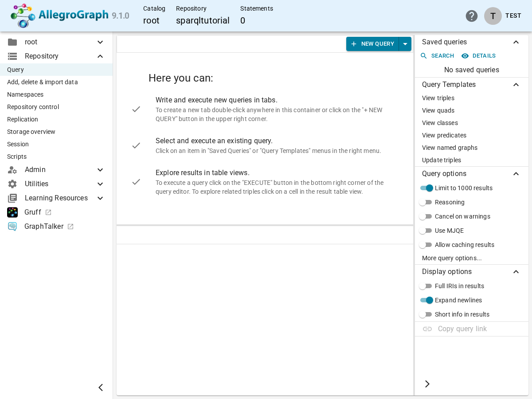Click the New Query button

coord(373,44)
